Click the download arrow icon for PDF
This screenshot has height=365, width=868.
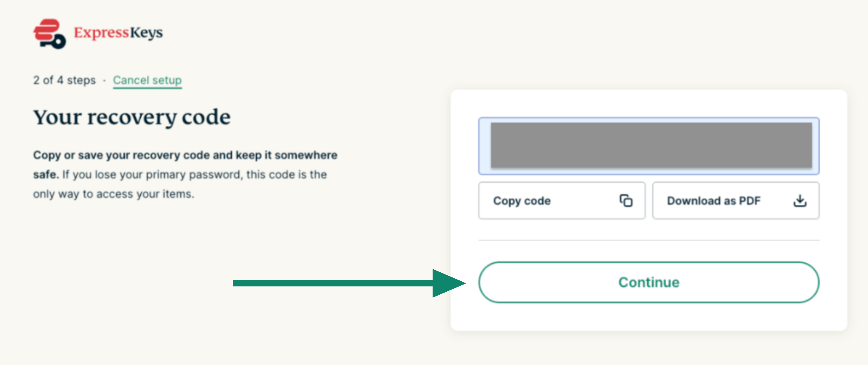coord(800,201)
